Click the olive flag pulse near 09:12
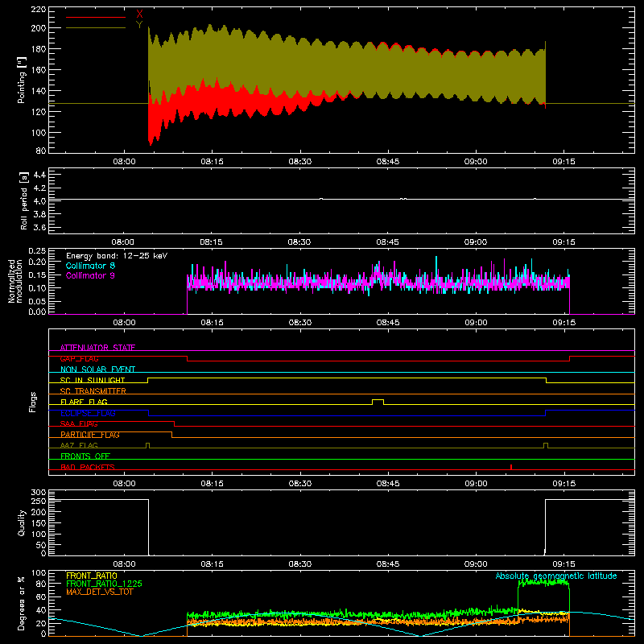 click(546, 445)
